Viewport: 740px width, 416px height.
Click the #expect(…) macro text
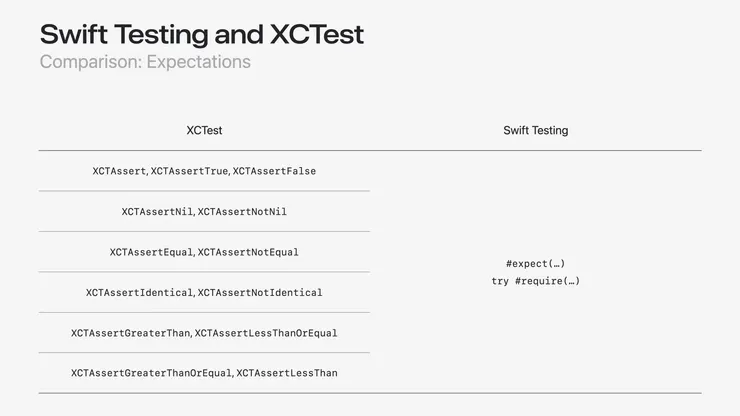click(535, 264)
